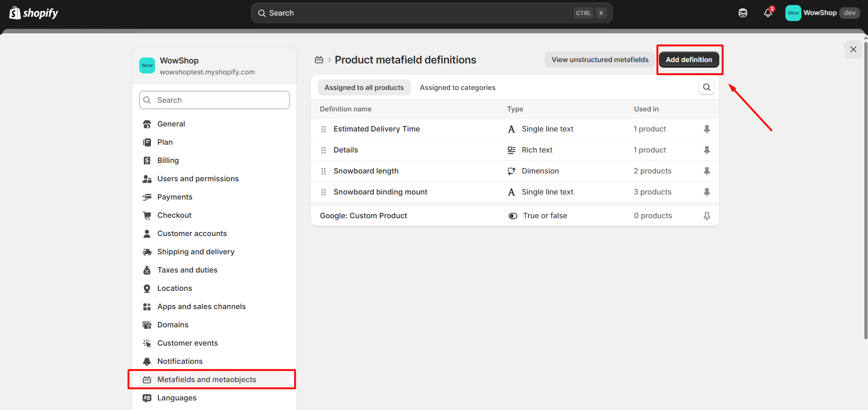The height and width of the screenshot is (410, 868).
Task: Click the settings sidebar Search field
Action: pos(214,100)
